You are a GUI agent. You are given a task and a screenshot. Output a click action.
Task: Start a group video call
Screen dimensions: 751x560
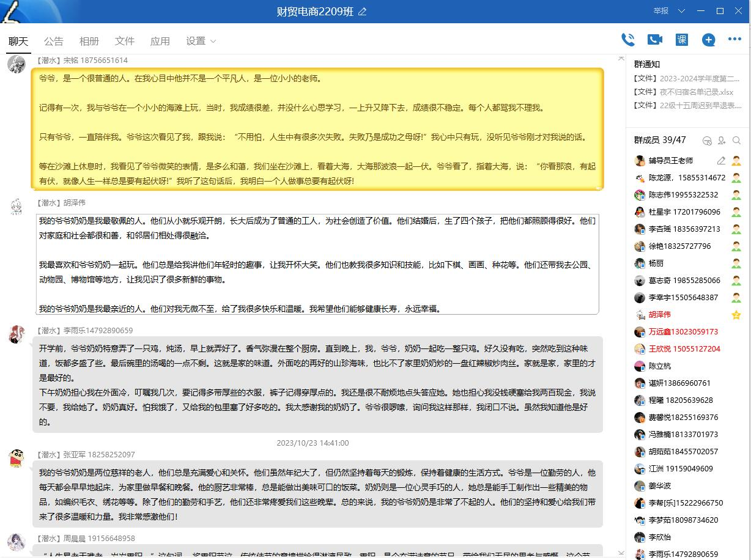click(654, 40)
